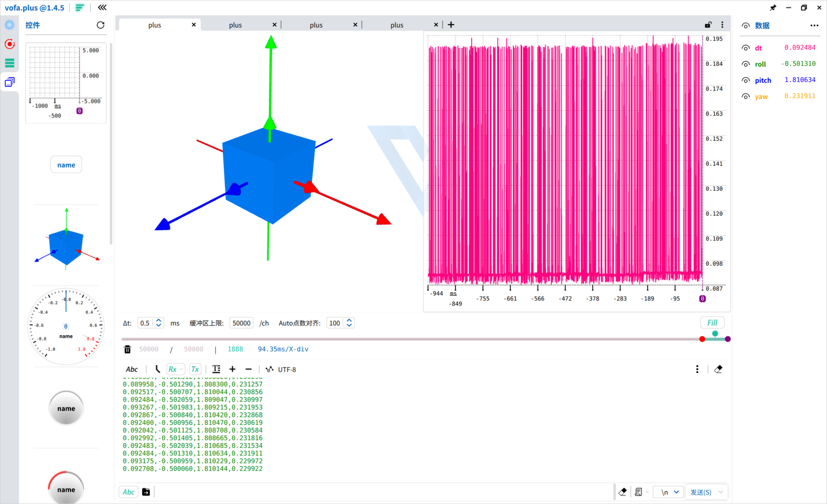Hide the roll channel
827x504 pixels.
[745, 64]
